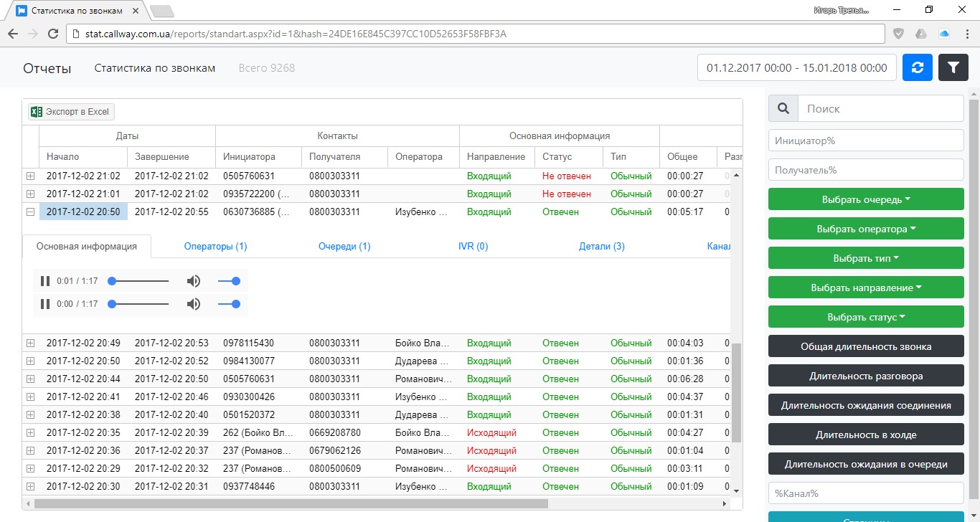The image size is (980, 522).
Task: Click the Поиск search field
Action: point(881,108)
